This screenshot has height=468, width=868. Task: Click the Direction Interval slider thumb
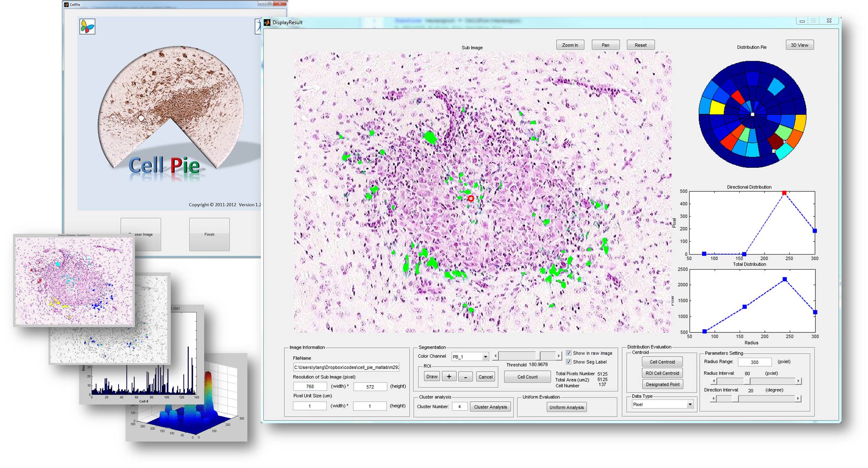pyautogui.click(x=735, y=398)
